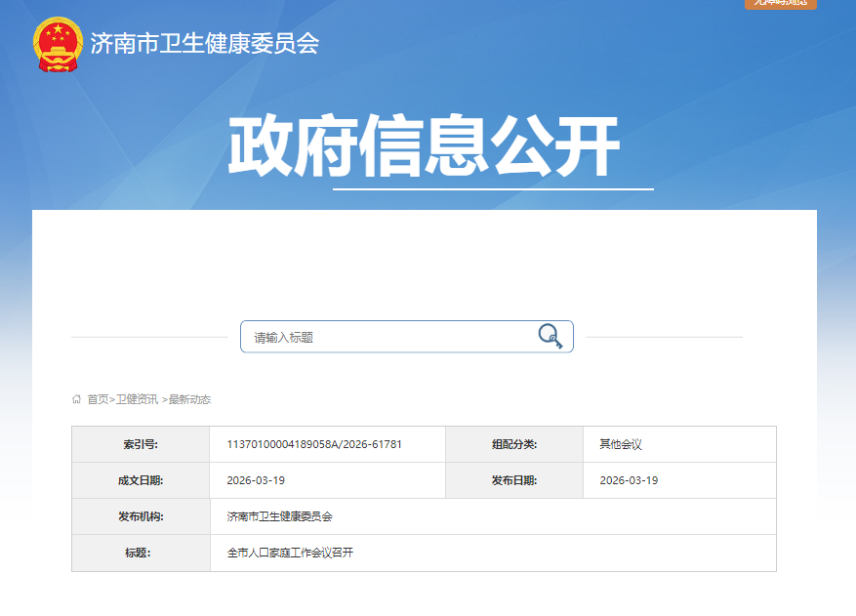Open 卫健资讯 breadcrumb link
This screenshot has width=856, height=616.
pyautogui.click(x=137, y=399)
